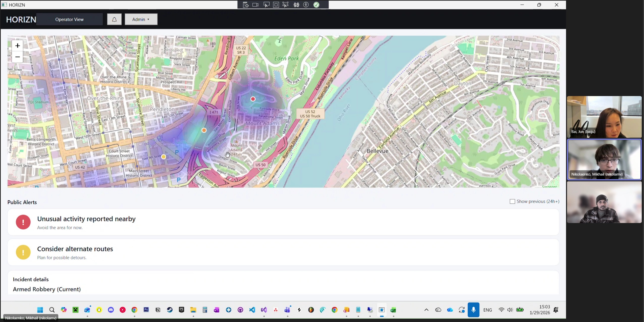Click the Eden Park label on map

[286, 59]
